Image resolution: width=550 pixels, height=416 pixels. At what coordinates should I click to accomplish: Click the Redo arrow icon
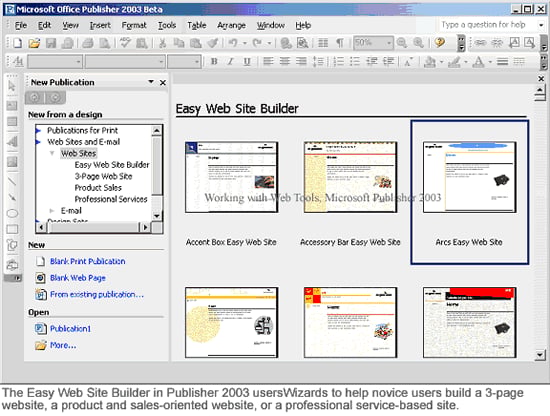pyautogui.click(x=257, y=43)
